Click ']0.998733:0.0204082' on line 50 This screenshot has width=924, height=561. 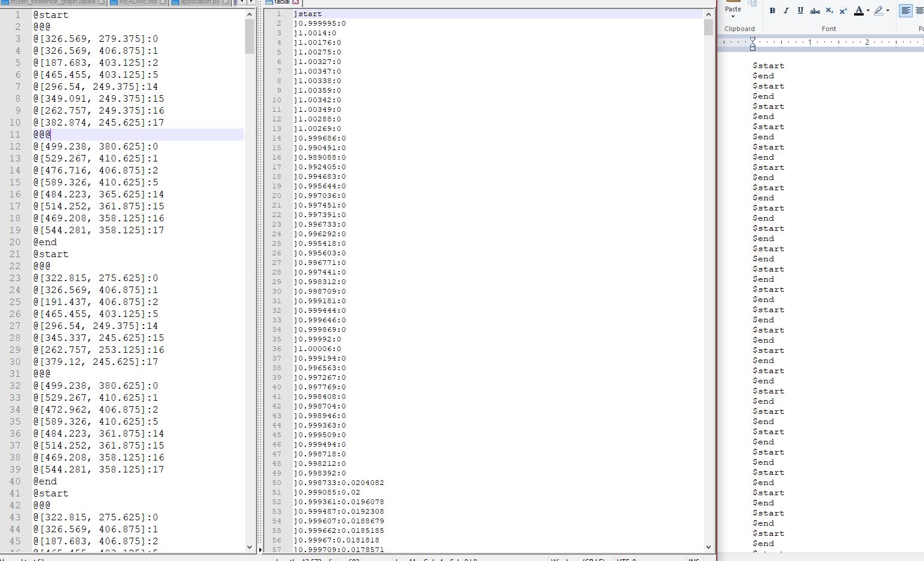(339, 483)
